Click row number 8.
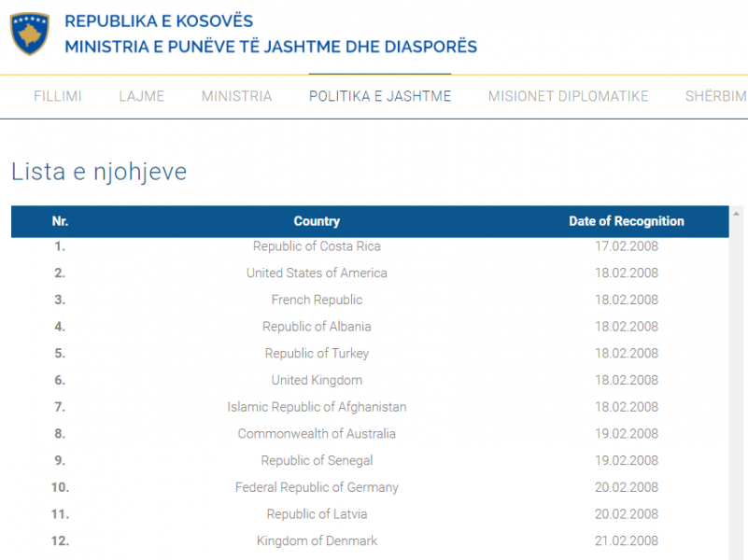This screenshot has width=748, height=560. coord(60,434)
